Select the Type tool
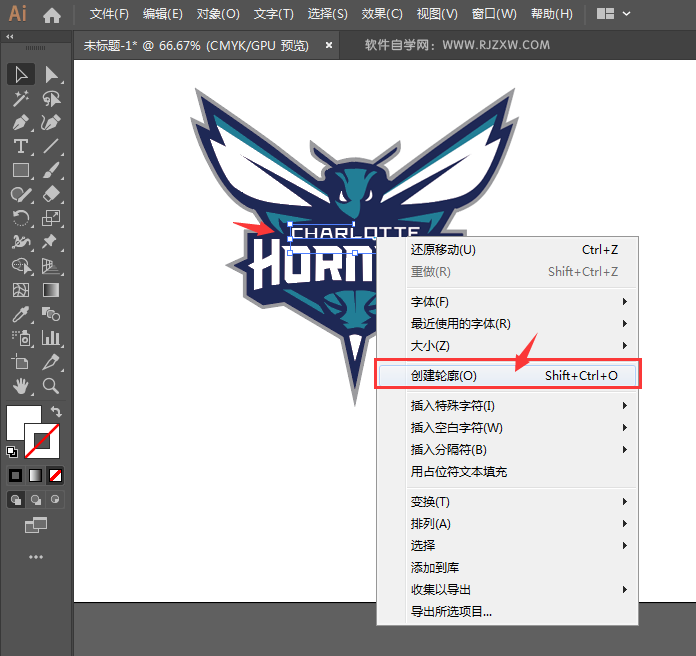The width and height of the screenshot is (696, 656). (x=21, y=146)
